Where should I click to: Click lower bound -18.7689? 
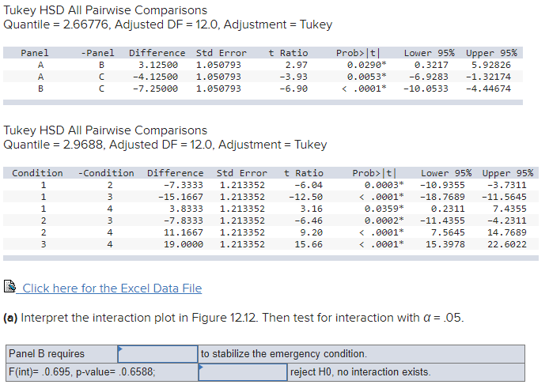click(x=442, y=197)
